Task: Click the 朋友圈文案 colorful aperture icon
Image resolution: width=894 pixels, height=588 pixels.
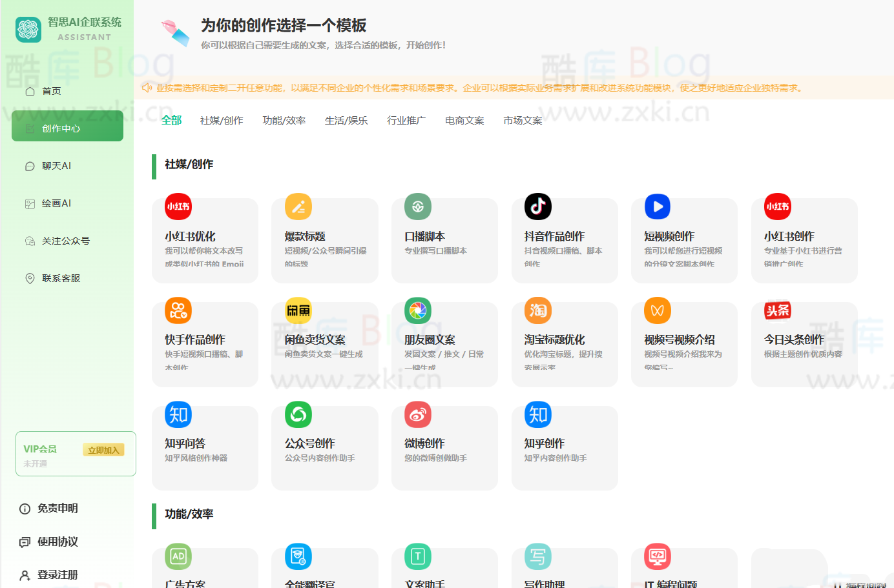Action: [418, 310]
